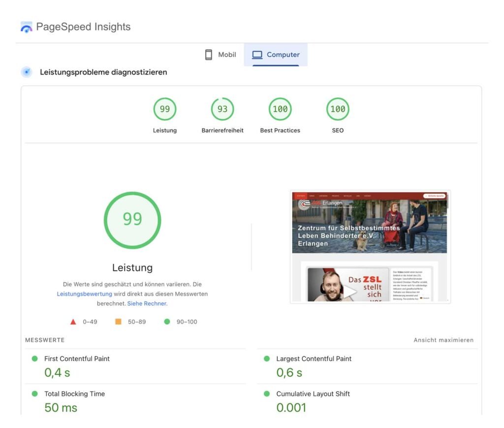504x428 pixels.
Task: Select the MESSWERTE section heading
Action: pyautogui.click(x=45, y=340)
